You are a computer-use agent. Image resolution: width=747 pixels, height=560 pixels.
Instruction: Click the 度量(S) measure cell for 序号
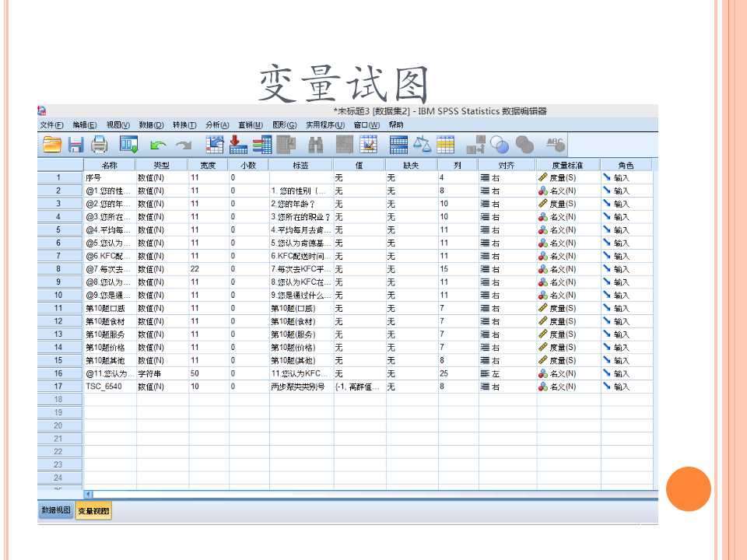[568, 177]
